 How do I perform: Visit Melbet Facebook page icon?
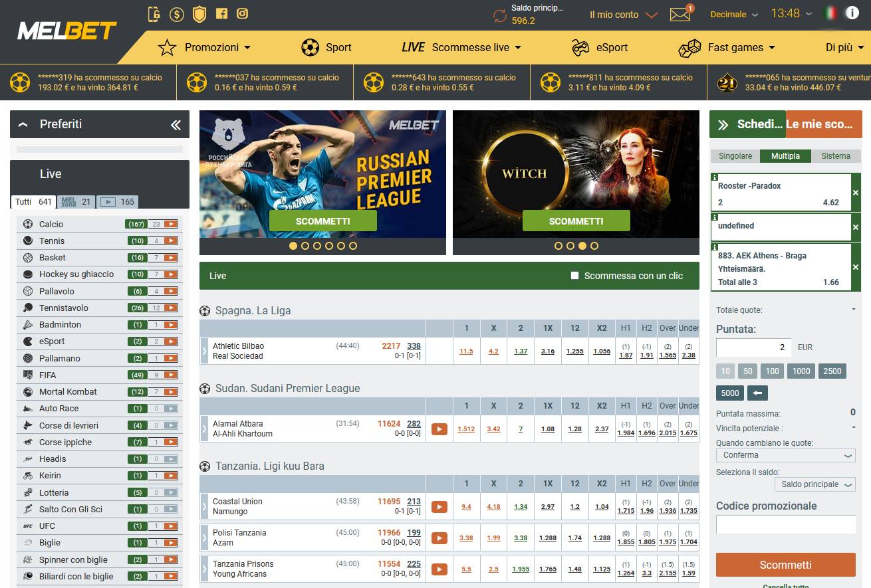222,13
